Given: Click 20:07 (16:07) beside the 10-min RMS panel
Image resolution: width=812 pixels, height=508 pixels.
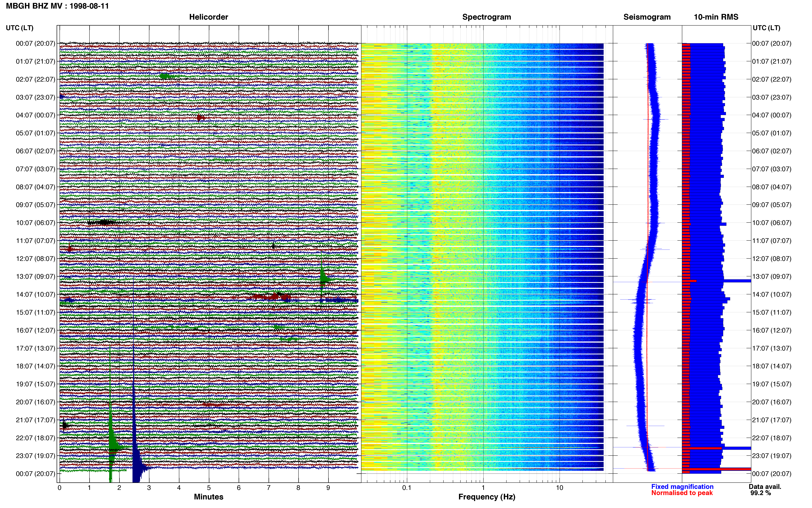Looking at the screenshot, I should (x=772, y=402).
